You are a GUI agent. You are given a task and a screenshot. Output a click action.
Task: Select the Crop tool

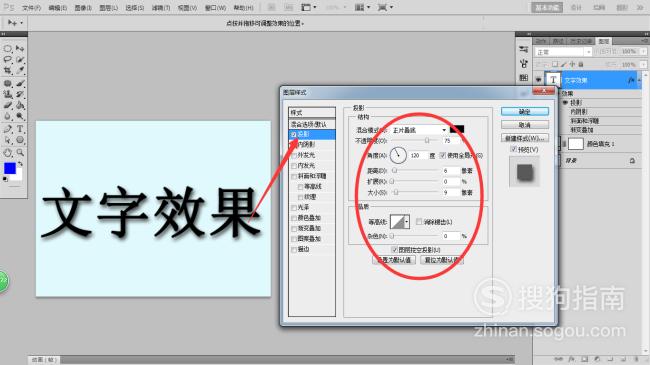[x=7, y=71]
